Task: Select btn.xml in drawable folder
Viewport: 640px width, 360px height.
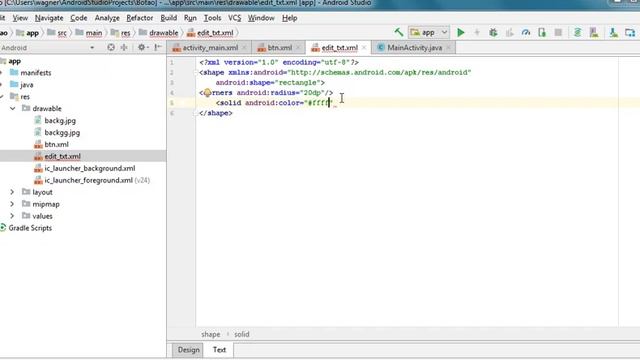Action: [x=56, y=144]
